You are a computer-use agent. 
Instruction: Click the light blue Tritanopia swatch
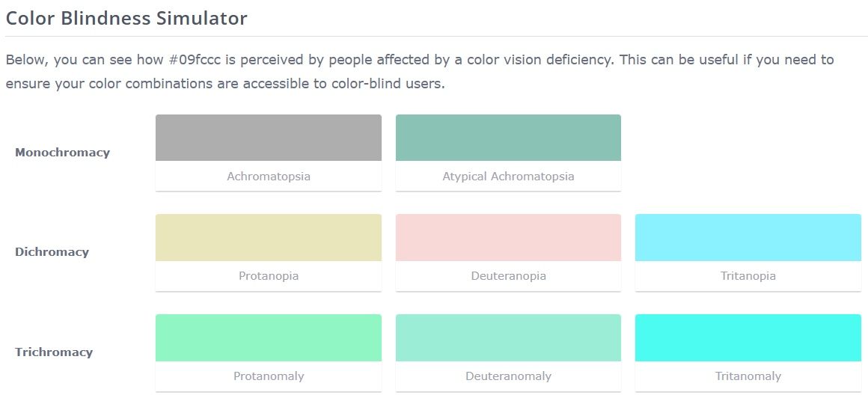pyautogui.click(x=748, y=238)
